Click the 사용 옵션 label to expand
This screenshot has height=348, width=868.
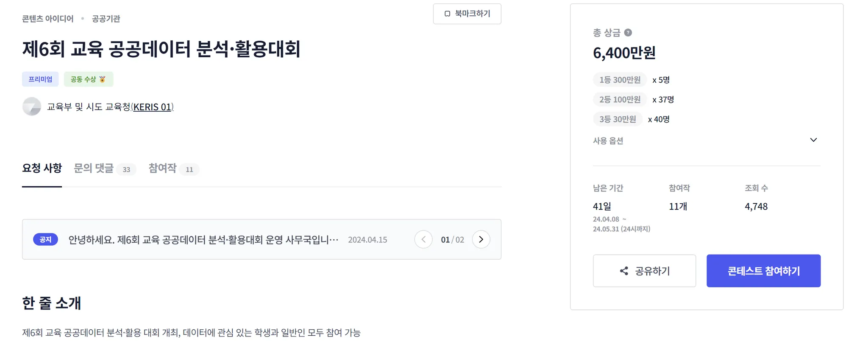click(608, 141)
